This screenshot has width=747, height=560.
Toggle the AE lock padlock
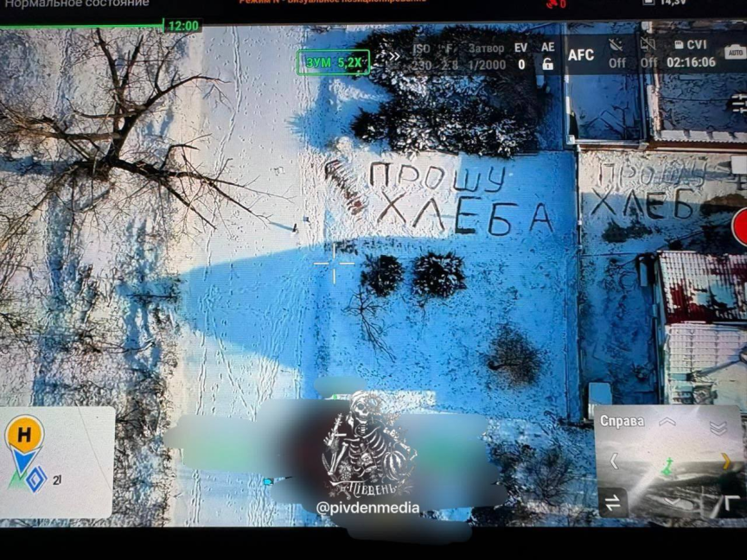(547, 63)
